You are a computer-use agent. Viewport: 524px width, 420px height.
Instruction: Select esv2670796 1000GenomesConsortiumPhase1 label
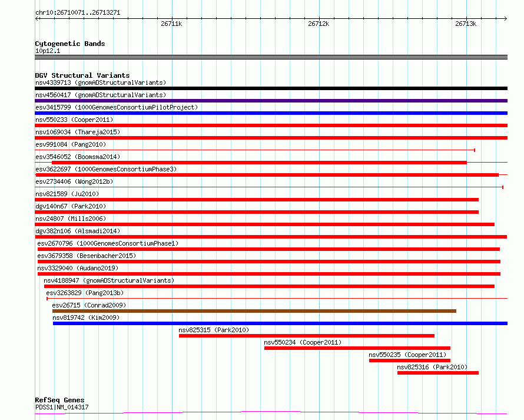[108, 243]
